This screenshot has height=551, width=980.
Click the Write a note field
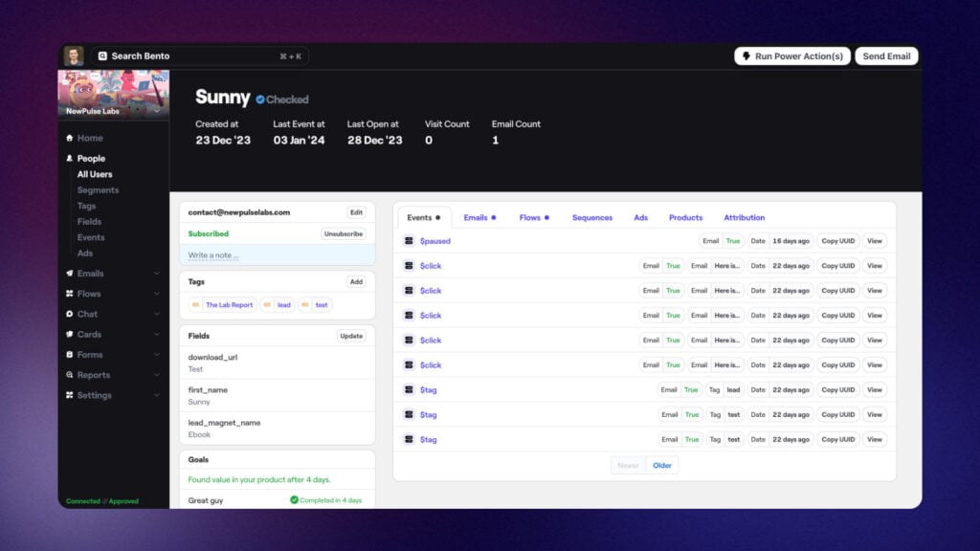pyautogui.click(x=276, y=255)
